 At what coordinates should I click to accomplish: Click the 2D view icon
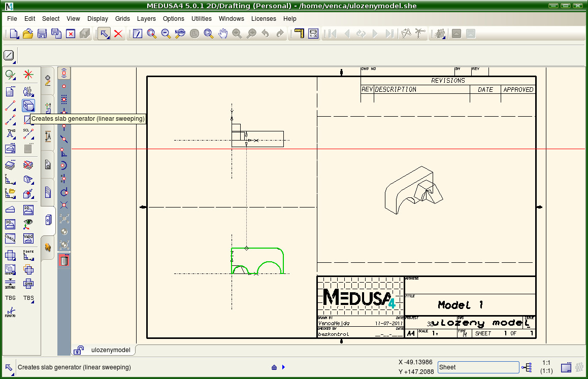28,210
